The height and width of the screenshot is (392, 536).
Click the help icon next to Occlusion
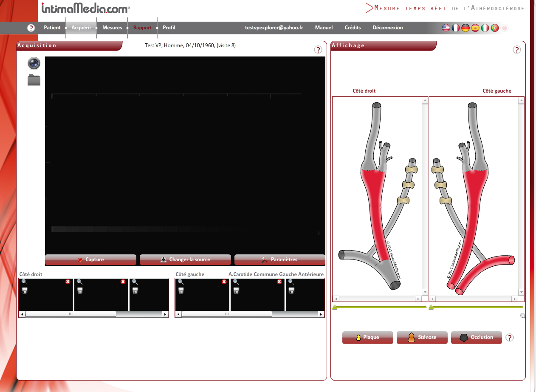pyautogui.click(x=510, y=338)
